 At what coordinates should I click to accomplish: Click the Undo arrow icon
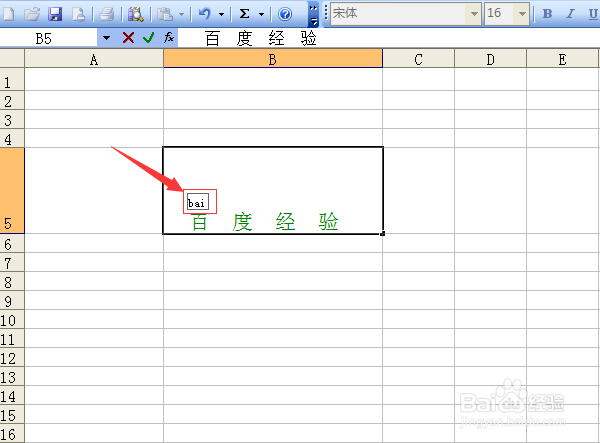[x=205, y=14]
